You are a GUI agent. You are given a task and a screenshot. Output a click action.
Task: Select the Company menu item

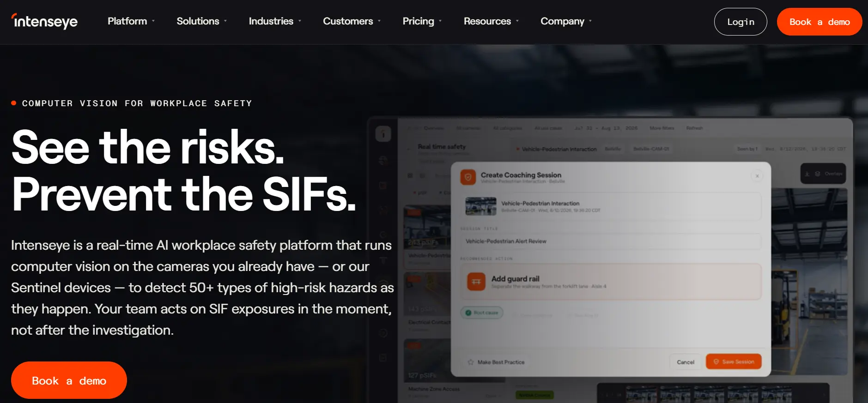coord(566,21)
